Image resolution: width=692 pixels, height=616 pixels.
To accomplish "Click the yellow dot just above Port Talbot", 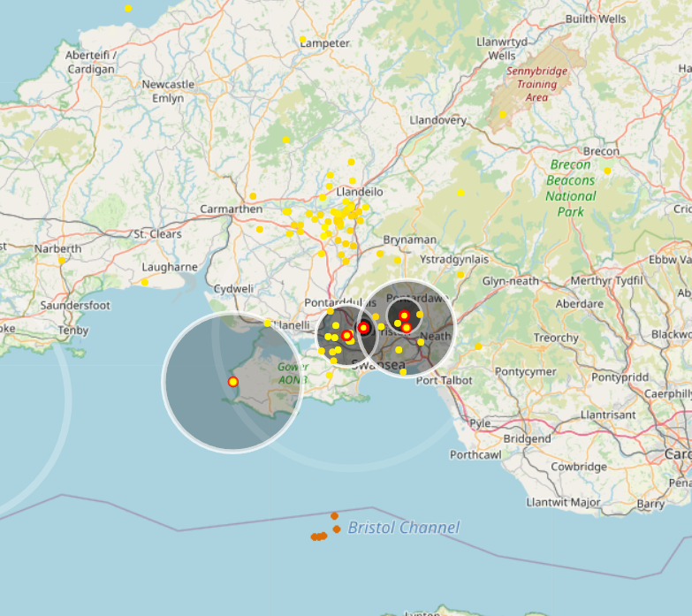I will [403, 372].
